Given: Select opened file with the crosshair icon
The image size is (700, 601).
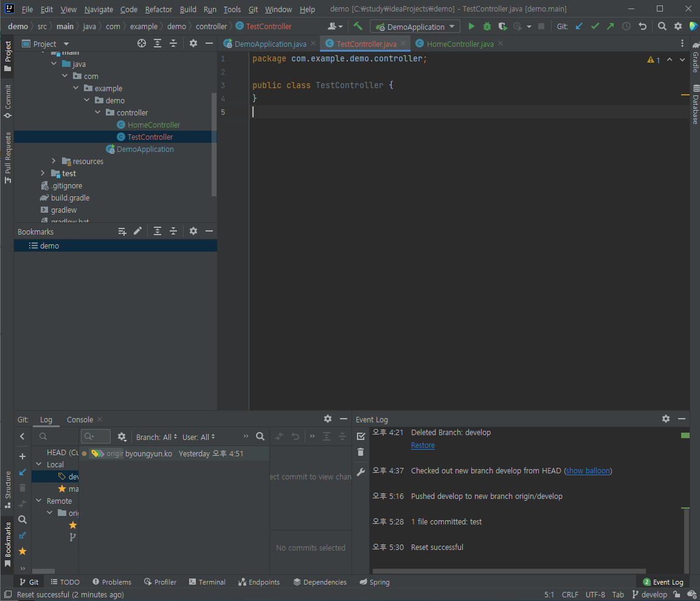Looking at the screenshot, I should (x=142, y=44).
